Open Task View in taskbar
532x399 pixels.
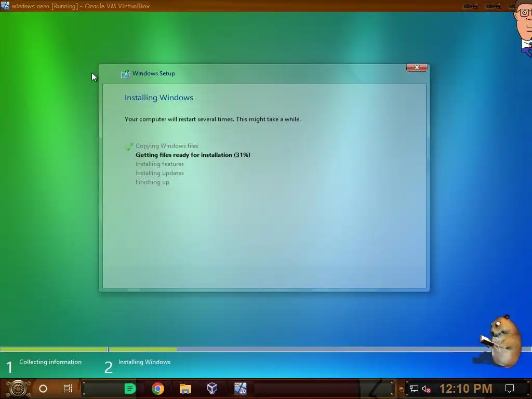tap(68, 389)
